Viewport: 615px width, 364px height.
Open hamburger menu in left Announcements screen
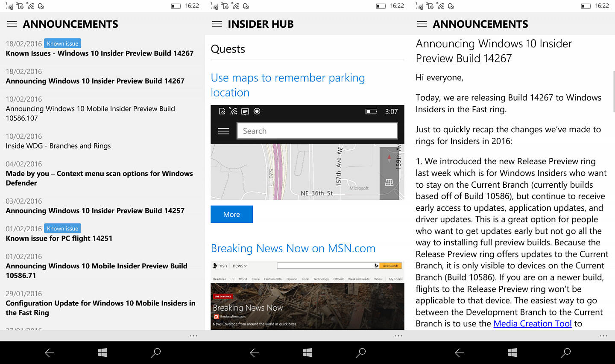click(12, 24)
